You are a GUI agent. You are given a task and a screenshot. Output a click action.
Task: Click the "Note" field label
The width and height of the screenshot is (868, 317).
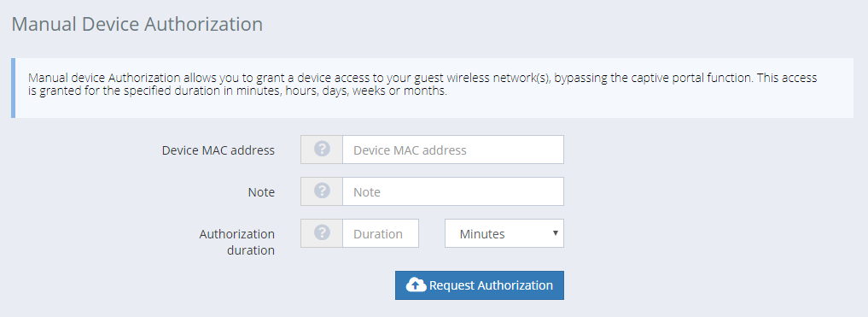(x=261, y=192)
